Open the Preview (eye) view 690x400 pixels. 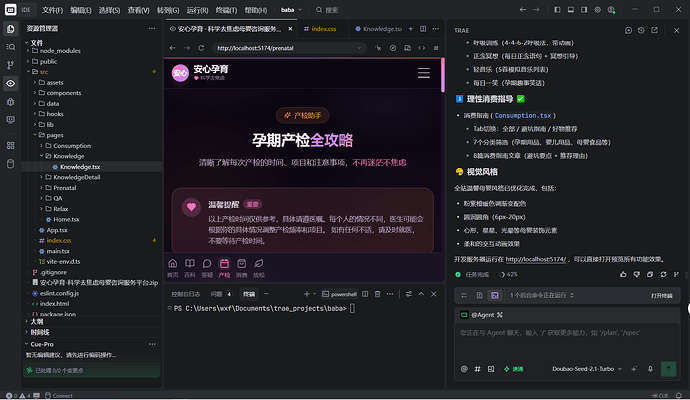coord(11,83)
